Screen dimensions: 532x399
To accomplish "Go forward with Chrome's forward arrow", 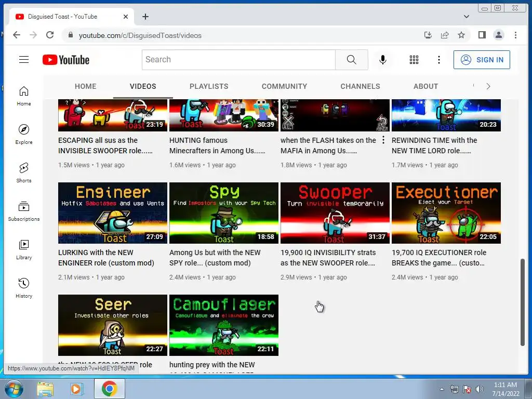I will [x=33, y=35].
